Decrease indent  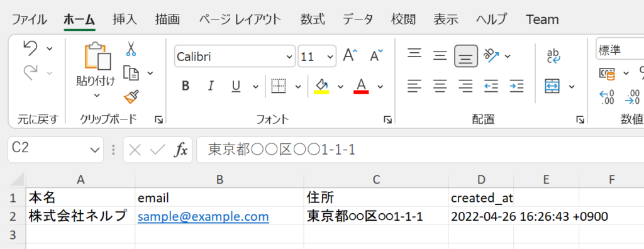[491, 86]
